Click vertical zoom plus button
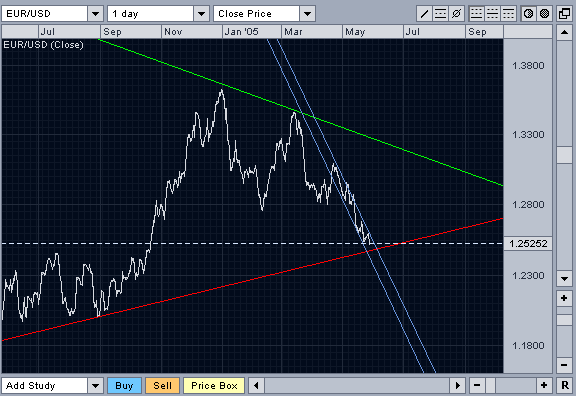Screen dimensions: 576x396 click(x=564, y=298)
